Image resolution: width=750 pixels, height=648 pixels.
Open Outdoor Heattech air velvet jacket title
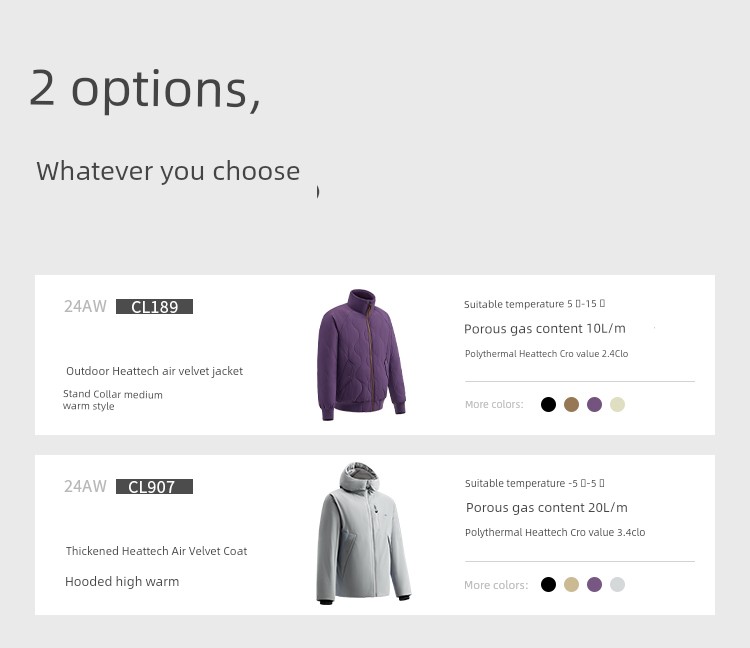click(154, 371)
